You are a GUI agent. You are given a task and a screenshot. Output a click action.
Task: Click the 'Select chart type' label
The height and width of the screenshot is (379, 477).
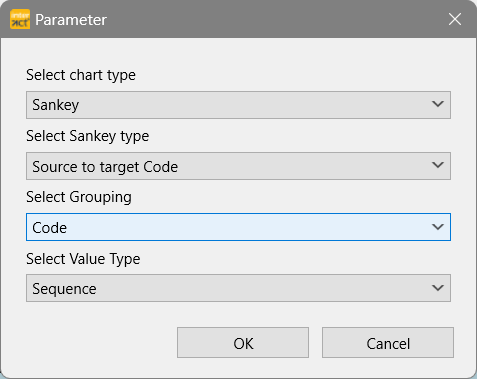click(x=81, y=75)
